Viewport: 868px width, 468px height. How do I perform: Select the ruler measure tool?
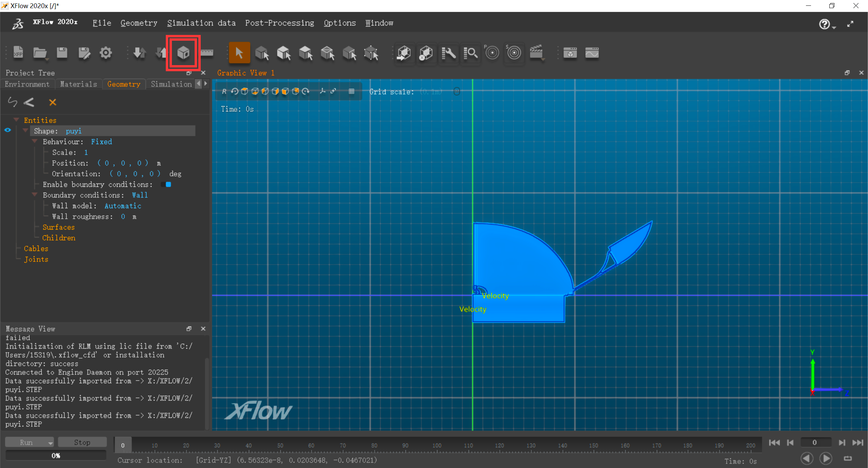click(207, 53)
